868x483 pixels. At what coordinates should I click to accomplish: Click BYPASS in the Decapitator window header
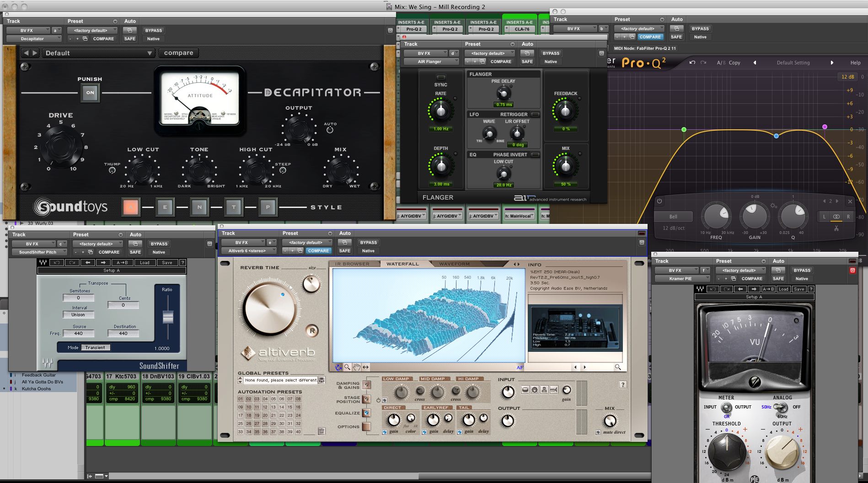pos(154,31)
